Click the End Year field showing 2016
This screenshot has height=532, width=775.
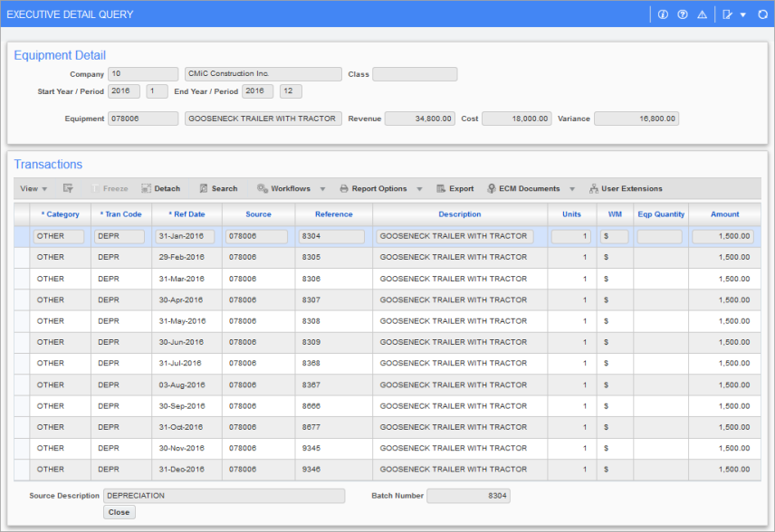[x=257, y=91]
